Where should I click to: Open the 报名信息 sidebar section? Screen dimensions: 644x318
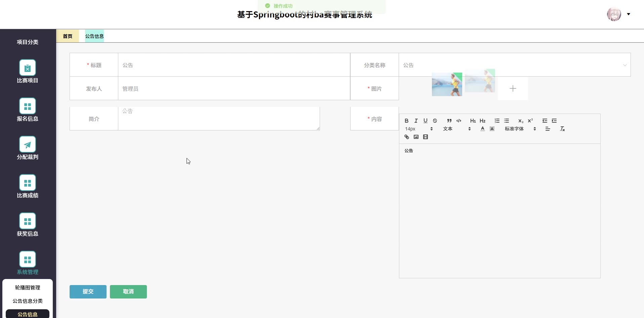pyautogui.click(x=28, y=110)
